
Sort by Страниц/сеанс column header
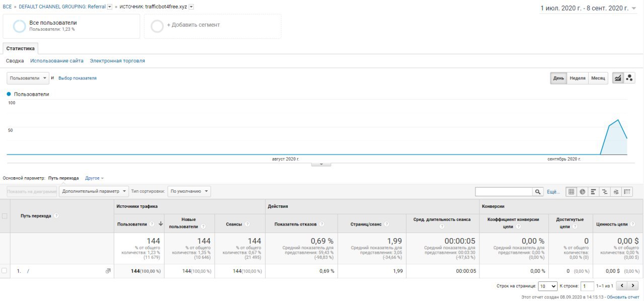click(x=367, y=224)
